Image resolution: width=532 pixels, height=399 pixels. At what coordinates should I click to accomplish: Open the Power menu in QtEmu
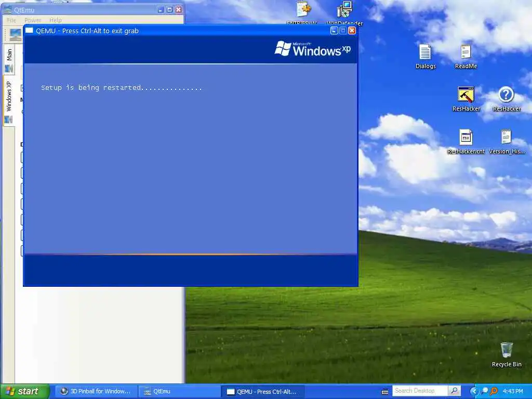[x=33, y=20]
